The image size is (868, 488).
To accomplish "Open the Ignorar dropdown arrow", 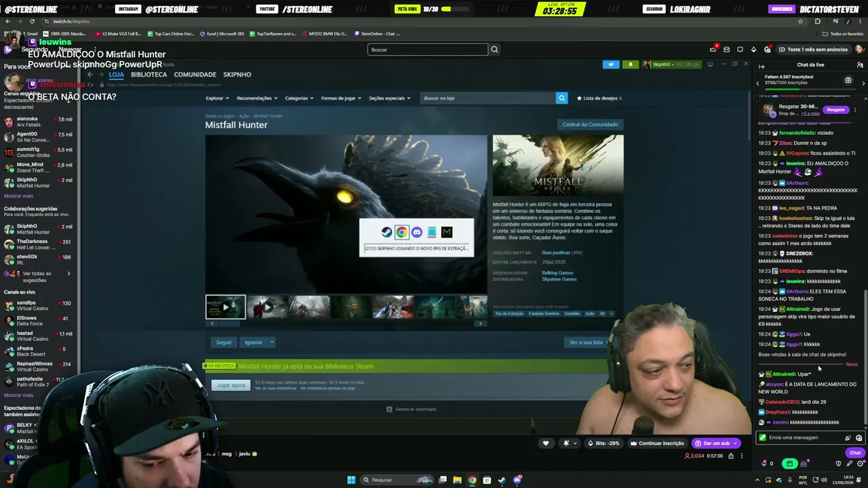I will [x=272, y=342].
